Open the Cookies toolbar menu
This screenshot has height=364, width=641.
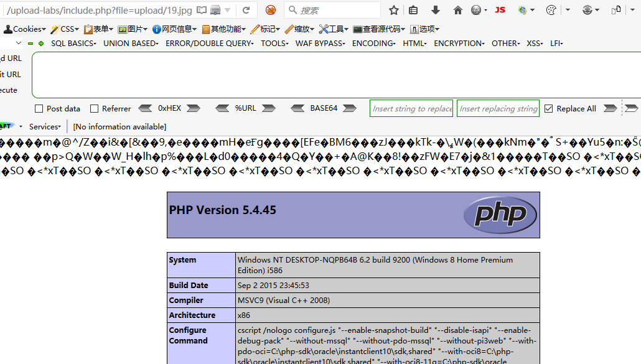25,29
